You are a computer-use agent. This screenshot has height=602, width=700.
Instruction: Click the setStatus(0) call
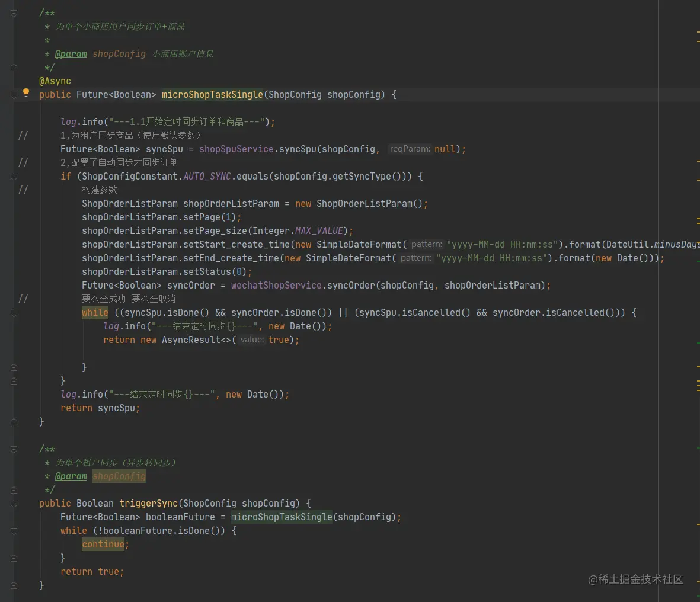[x=215, y=272]
